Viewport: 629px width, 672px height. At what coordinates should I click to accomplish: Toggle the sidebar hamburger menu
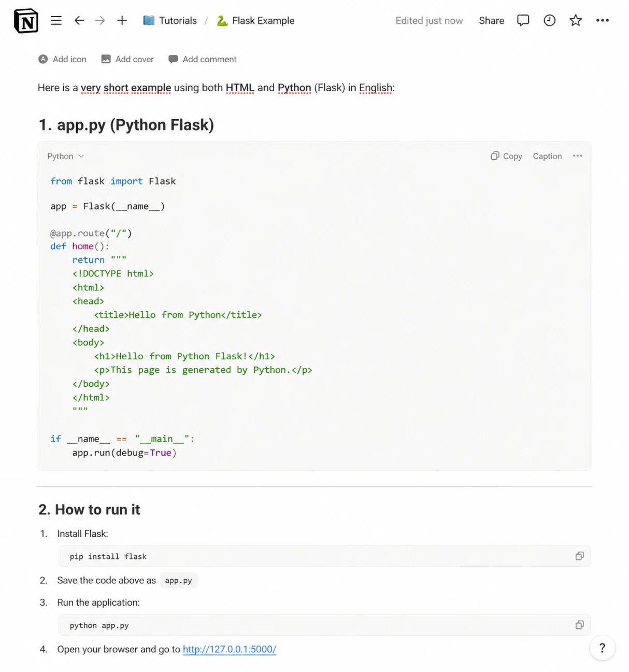point(56,21)
